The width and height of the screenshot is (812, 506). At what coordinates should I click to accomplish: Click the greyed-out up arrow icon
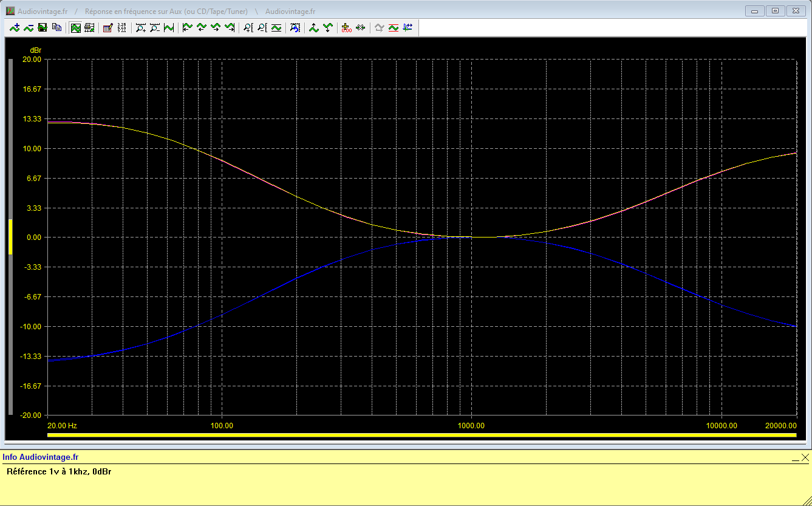pos(379,27)
